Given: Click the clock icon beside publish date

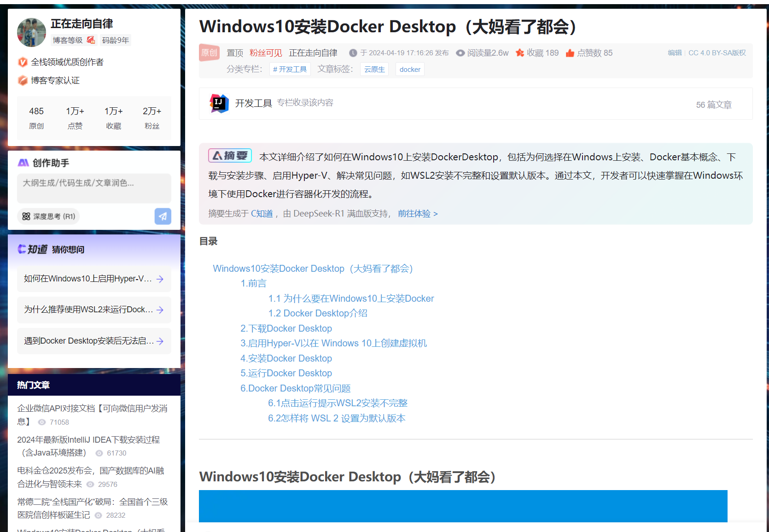Looking at the screenshot, I should [353, 53].
